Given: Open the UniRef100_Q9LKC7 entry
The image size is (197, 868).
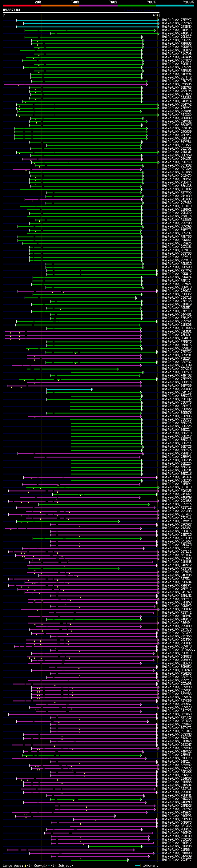Looking at the screenshot, I should point(176,37).
